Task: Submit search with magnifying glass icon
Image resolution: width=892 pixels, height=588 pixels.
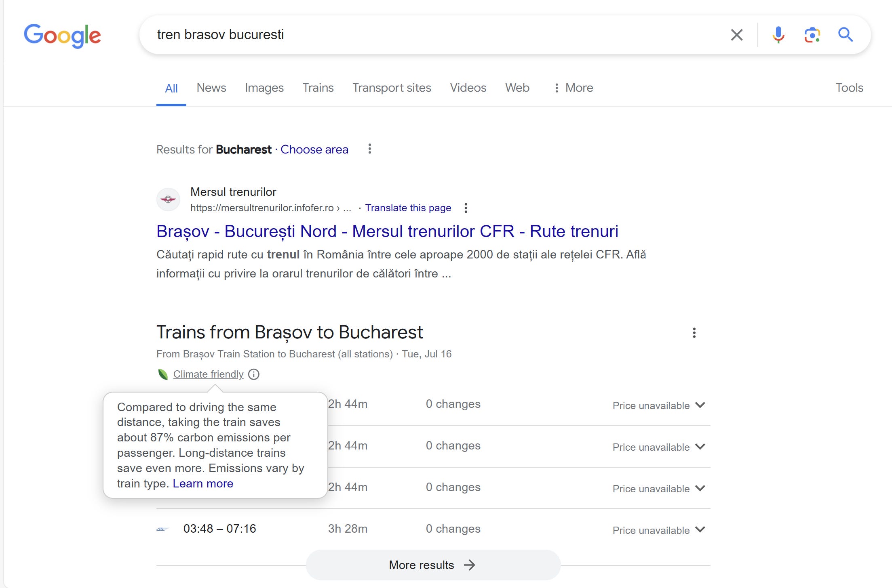Action: point(846,35)
